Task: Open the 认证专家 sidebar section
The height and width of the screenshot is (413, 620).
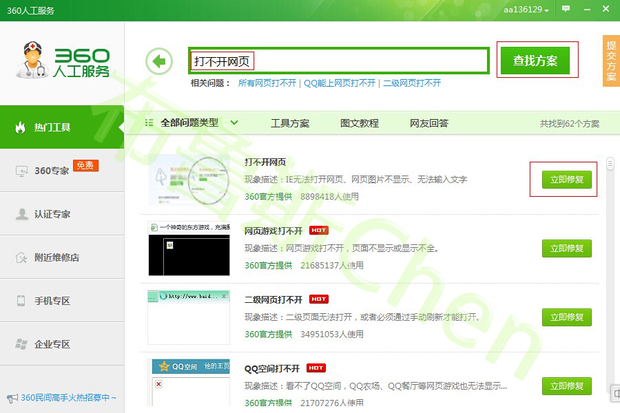Action: pyautogui.click(x=62, y=214)
